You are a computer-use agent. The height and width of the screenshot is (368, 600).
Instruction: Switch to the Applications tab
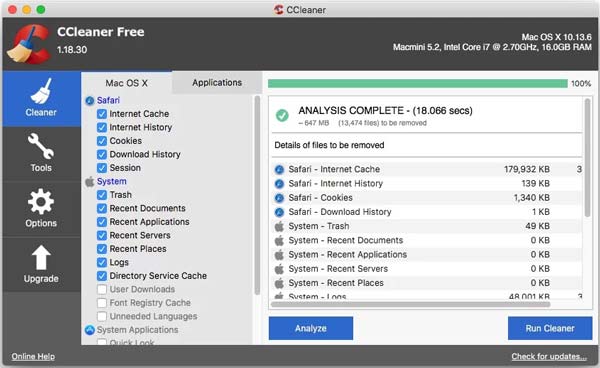[217, 83]
